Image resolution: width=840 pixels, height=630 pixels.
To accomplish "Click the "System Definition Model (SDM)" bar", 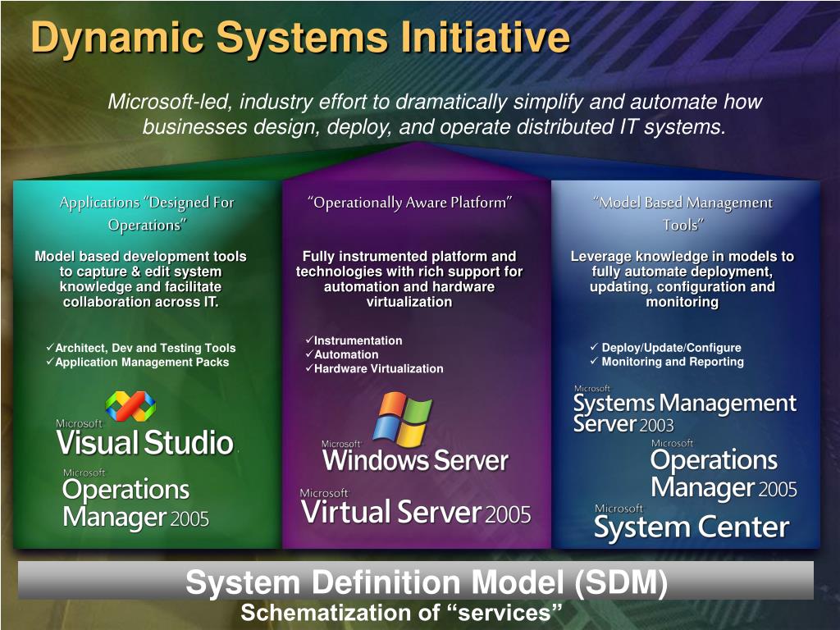I will [x=416, y=580].
